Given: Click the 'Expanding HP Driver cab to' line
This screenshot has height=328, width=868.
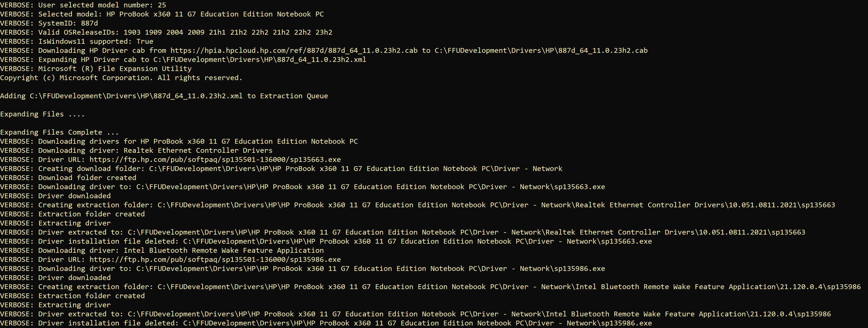Looking at the screenshot, I should click(183, 60).
